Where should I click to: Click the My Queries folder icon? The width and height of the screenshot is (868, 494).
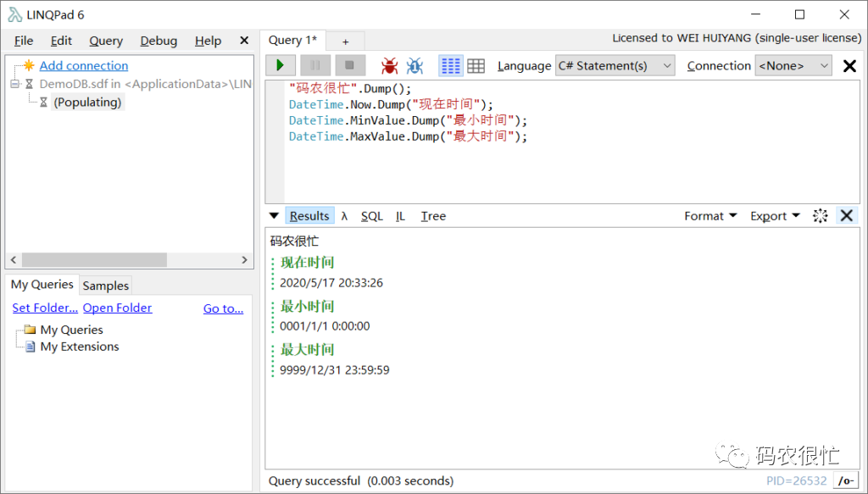tap(30, 330)
